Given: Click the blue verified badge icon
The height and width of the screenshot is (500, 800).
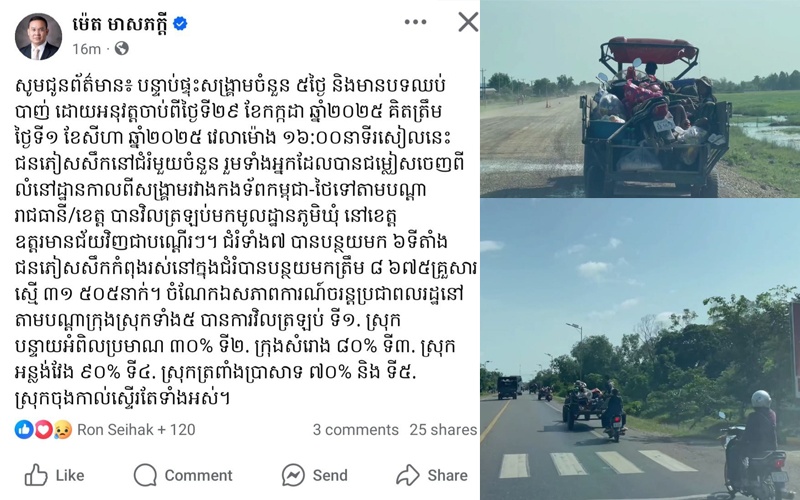Looking at the screenshot, I should (180, 23).
